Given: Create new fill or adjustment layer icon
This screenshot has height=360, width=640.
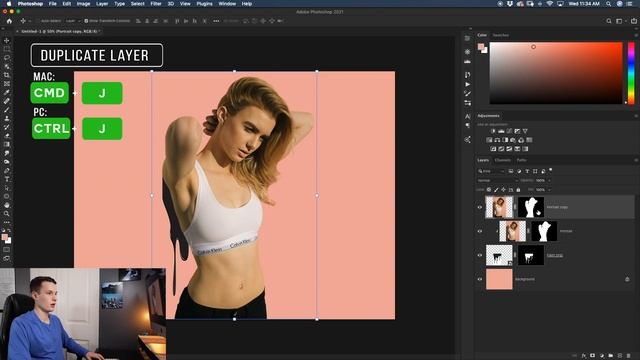Looking at the screenshot, I should (602, 356).
